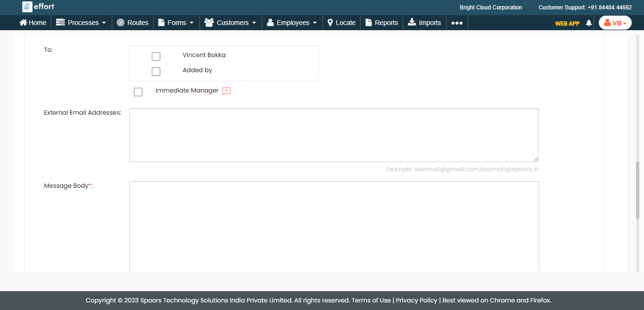
Task: Go to Home via the house icon
Action: pos(23,23)
